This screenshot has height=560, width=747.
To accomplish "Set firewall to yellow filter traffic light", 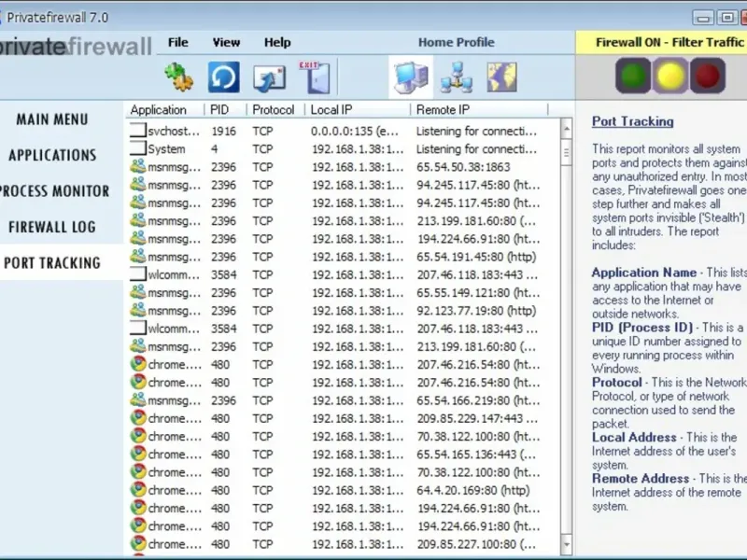I will click(669, 76).
